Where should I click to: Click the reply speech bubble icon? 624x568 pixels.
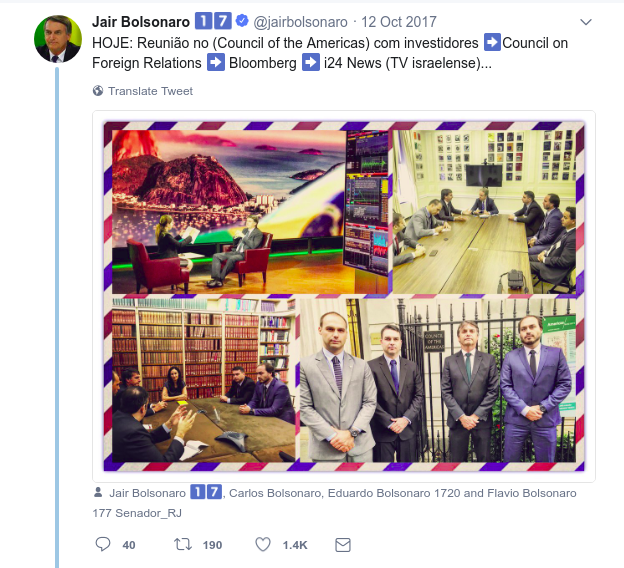click(103, 544)
